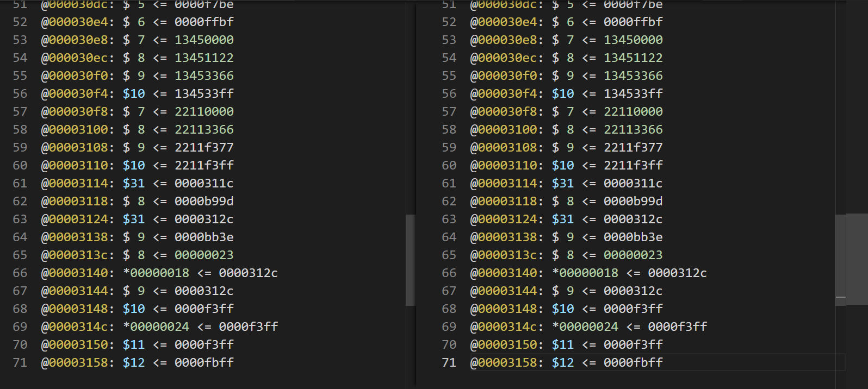Place cursor on address @00003114 in left pane
This screenshot has height=389, width=868.
tap(78, 183)
